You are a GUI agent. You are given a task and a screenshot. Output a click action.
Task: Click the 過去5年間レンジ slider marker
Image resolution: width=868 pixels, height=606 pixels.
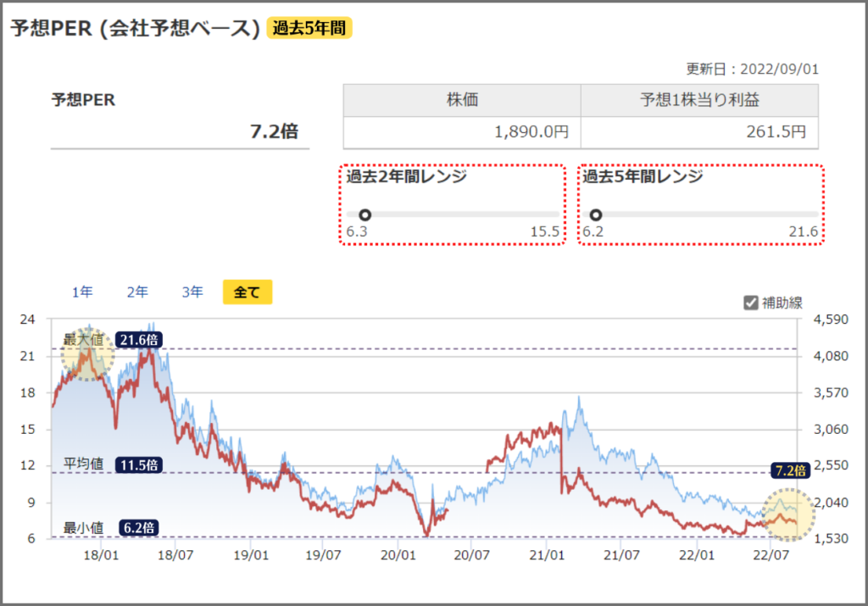596,214
